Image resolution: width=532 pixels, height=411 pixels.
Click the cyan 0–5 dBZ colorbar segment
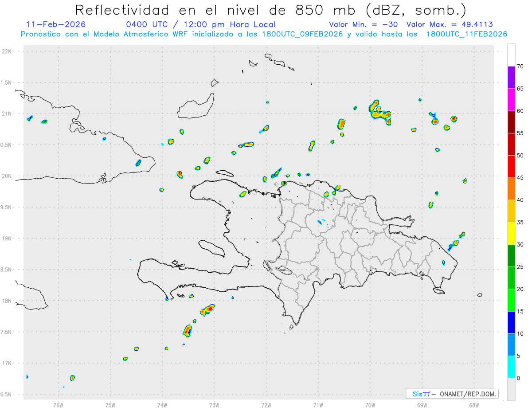(511, 367)
